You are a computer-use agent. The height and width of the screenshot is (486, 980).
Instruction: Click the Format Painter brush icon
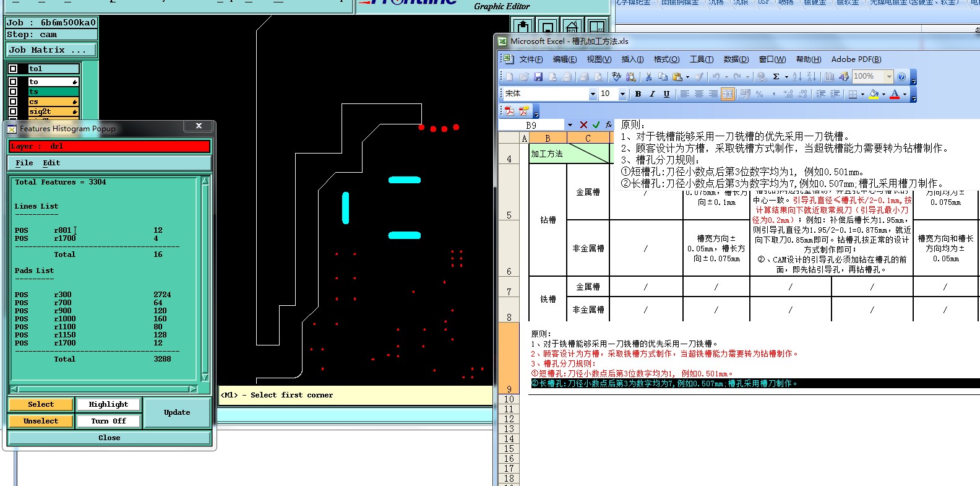(x=699, y=77)
